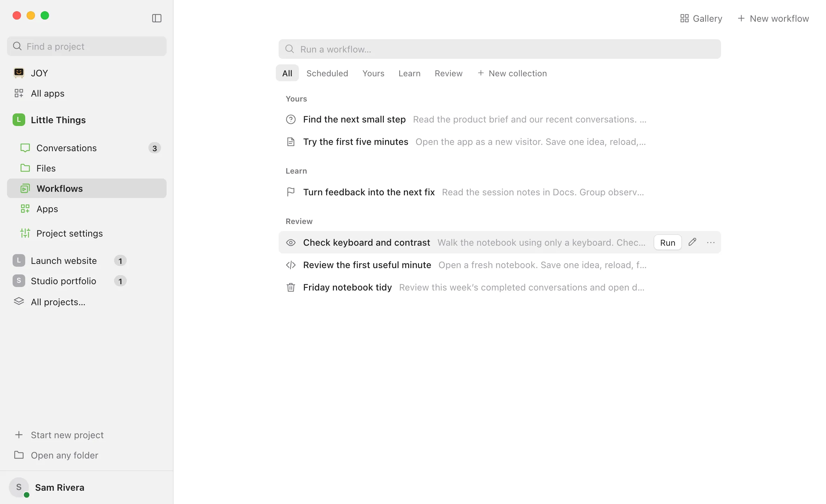Focus the Run a workflow search box
This screenshot has width=826, height=504.
click(499, 49)
